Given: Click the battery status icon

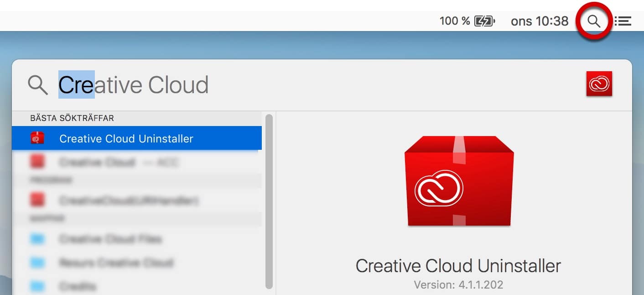Looking at the screenshot, I should 484,21.
